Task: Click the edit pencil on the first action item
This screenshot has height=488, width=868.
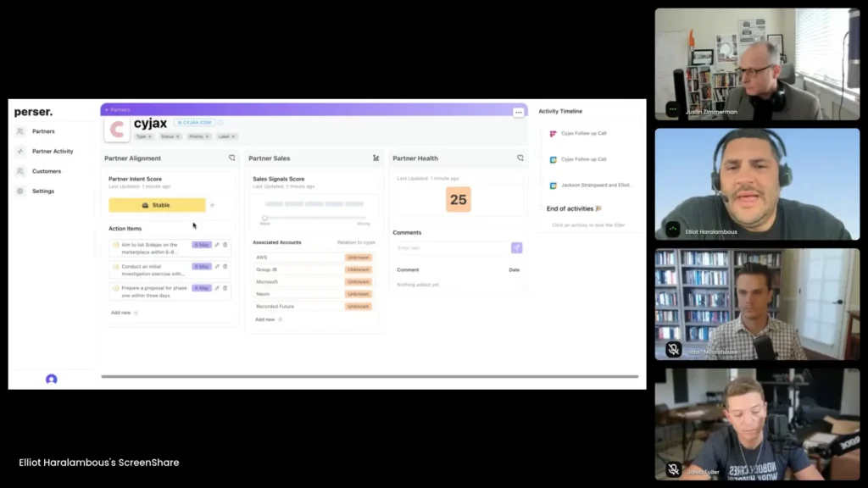Action: (x=217, y=245)
